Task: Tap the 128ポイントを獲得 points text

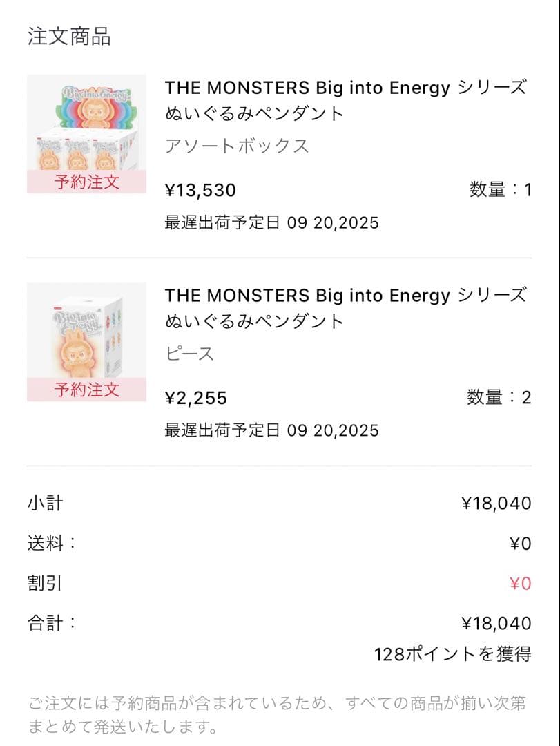Action: click(452, 654)
